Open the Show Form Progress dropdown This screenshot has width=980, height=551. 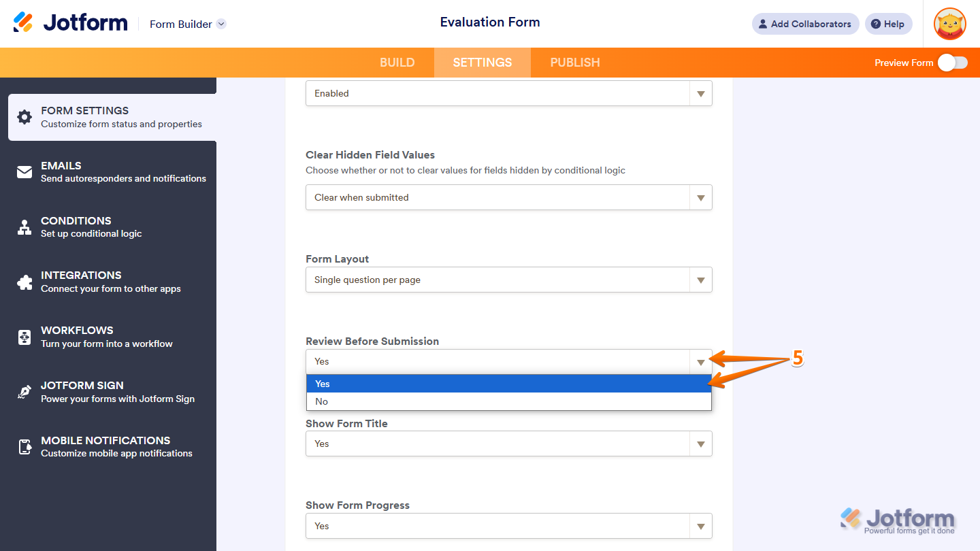tap(700, 526)
